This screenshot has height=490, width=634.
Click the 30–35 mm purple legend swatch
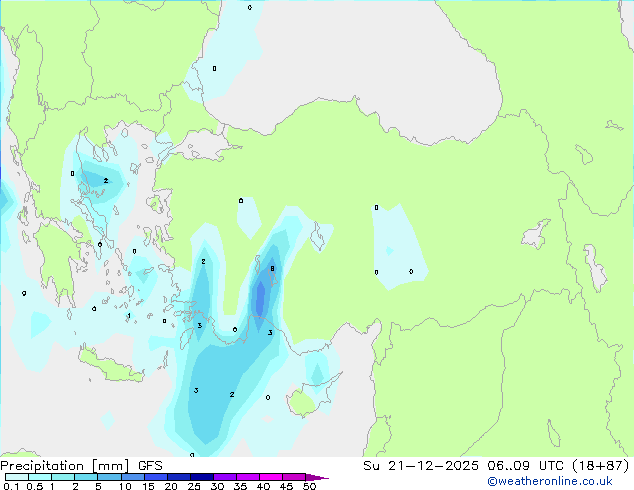225,477
